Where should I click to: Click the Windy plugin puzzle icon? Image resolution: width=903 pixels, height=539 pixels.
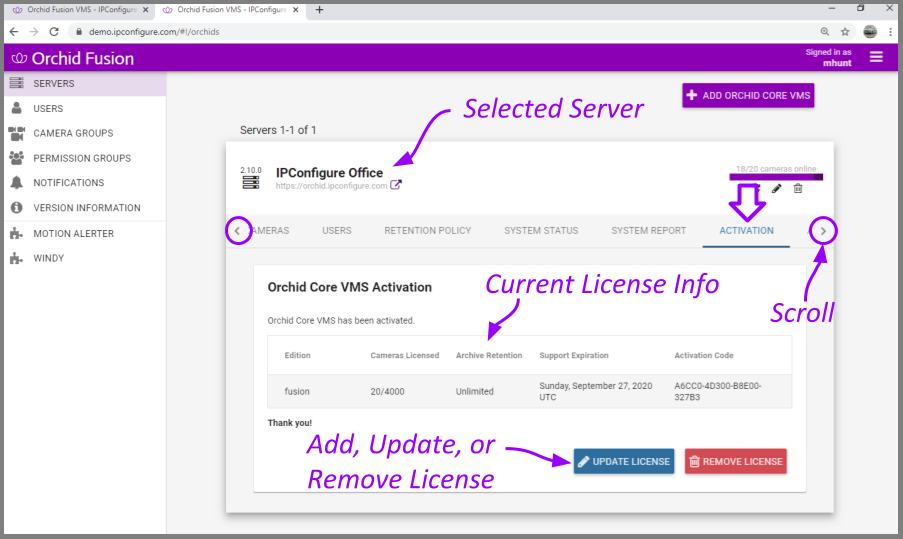pos(17,258)
